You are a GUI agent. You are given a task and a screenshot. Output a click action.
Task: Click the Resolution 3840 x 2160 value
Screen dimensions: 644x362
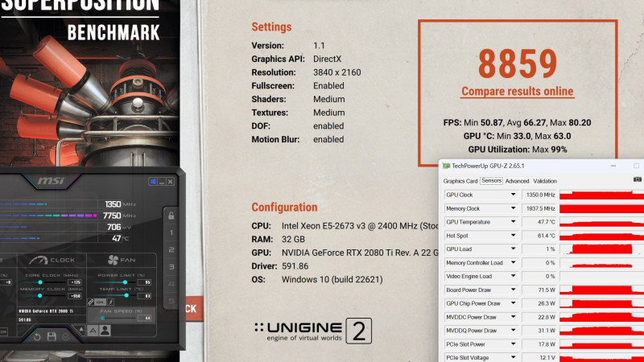pyautogui.click(x=336, y=72)
